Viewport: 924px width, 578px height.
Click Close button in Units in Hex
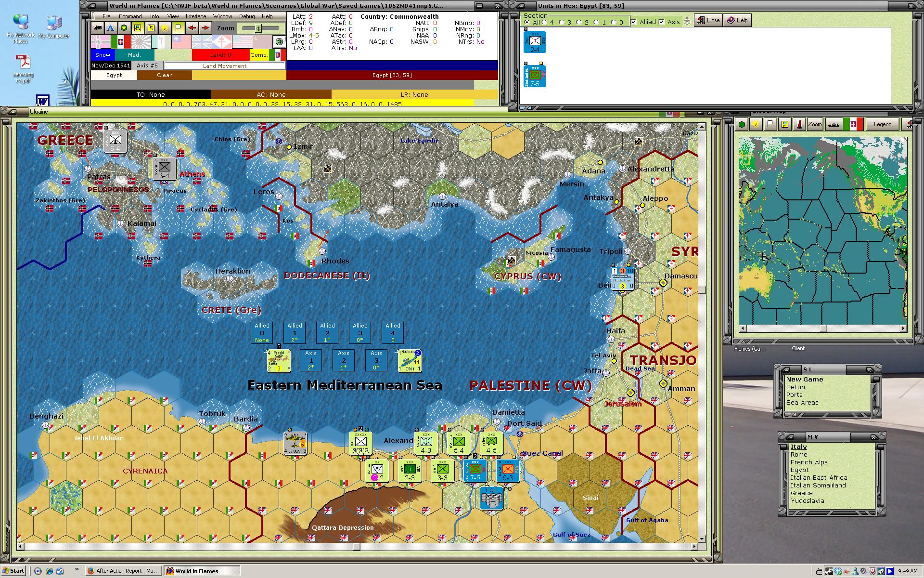pos(708,20)
